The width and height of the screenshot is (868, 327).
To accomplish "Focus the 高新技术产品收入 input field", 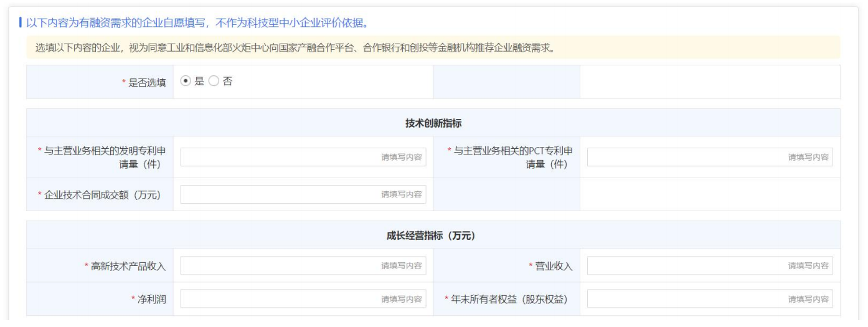I will click(303, 266).
